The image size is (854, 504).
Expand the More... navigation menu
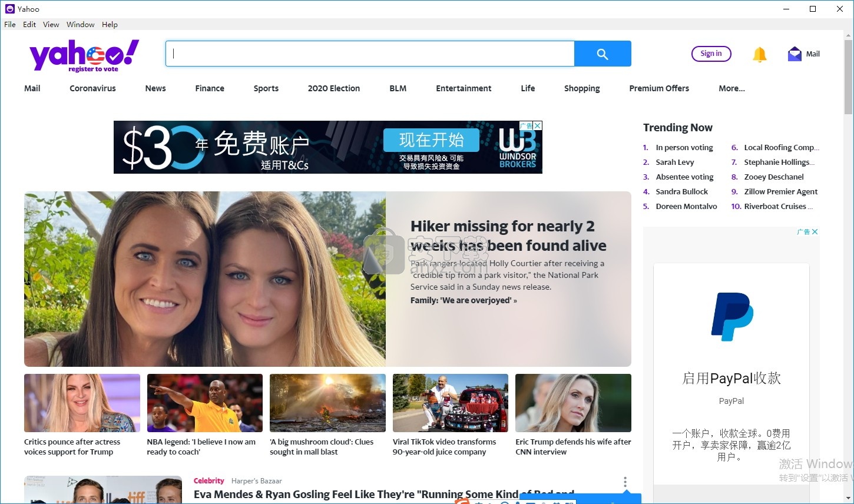coord(731,88)
